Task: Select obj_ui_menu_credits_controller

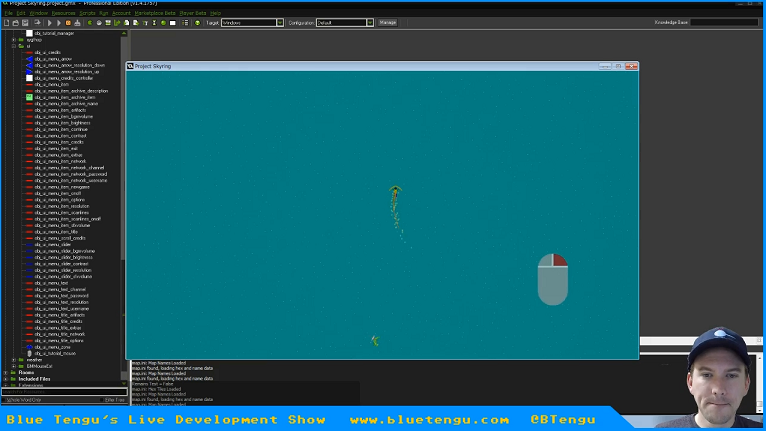Action: (64, 78)
